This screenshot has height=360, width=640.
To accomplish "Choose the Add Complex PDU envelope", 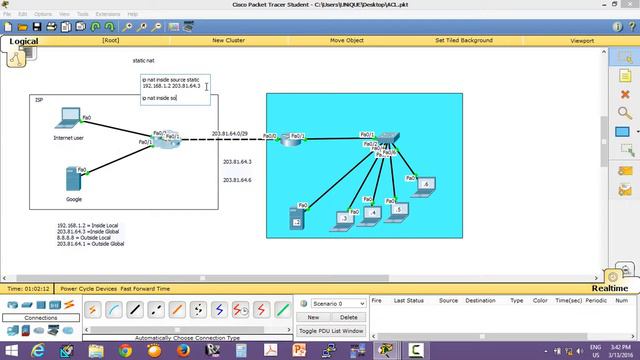I will pos(624,190).
